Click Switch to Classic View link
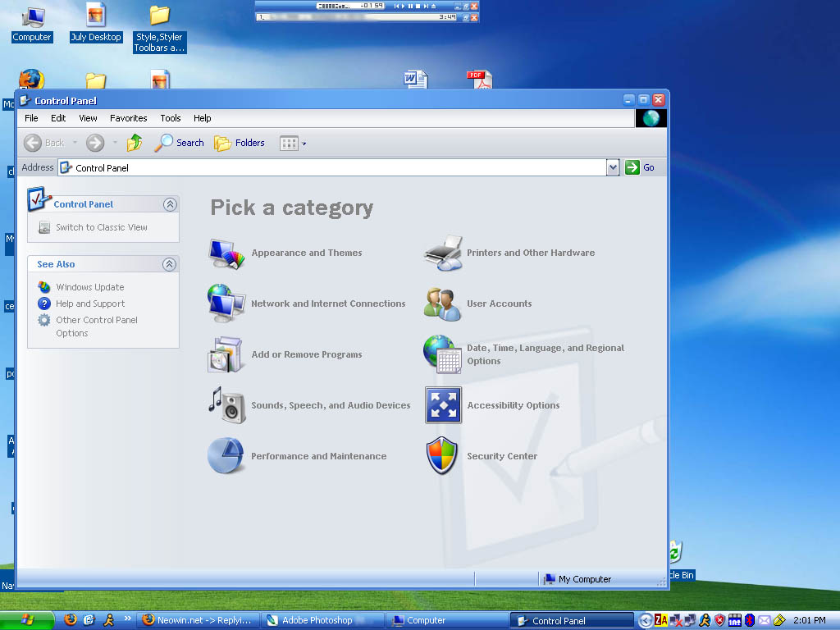 (x=101, y=227)
